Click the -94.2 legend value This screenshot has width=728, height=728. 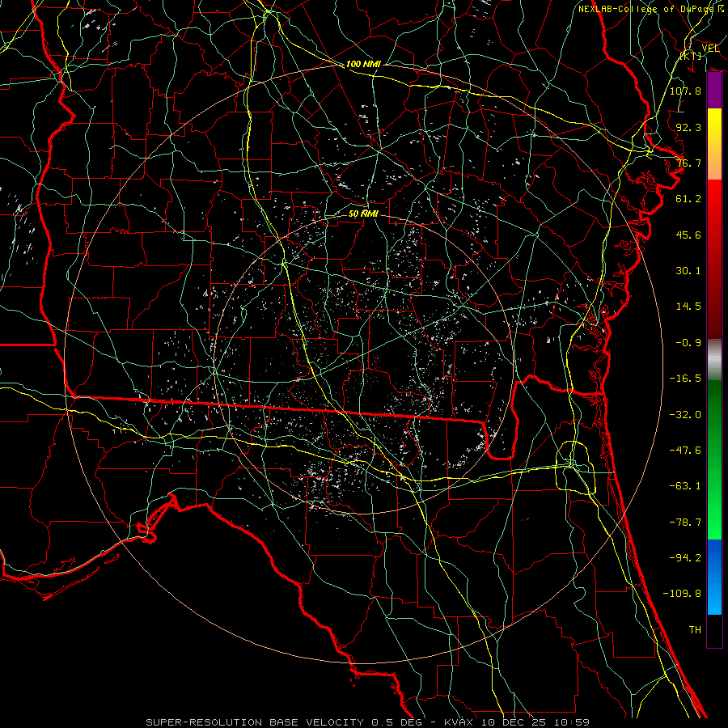pyautogui.click(x=685, y=558)
